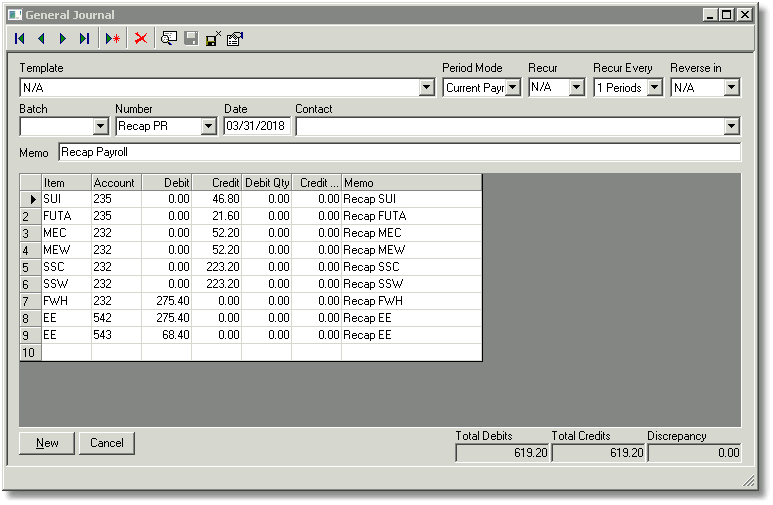Screen dimensions: 773x505
Task: Expand the Contact dropdown
Action: [x=732, y=126]
